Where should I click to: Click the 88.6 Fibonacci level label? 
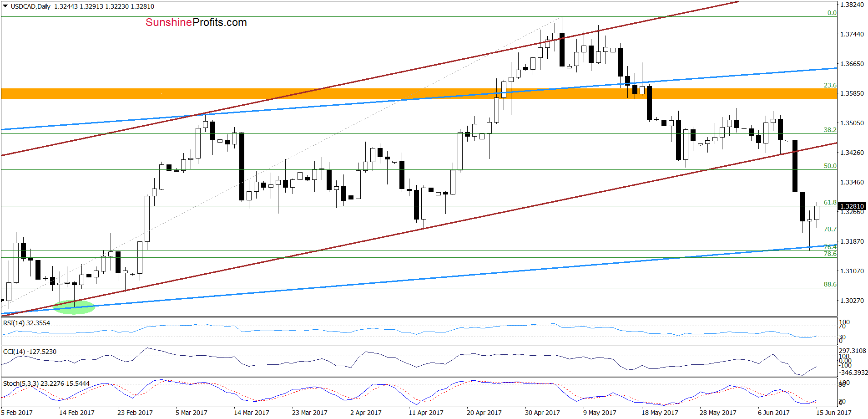(830, 284)
